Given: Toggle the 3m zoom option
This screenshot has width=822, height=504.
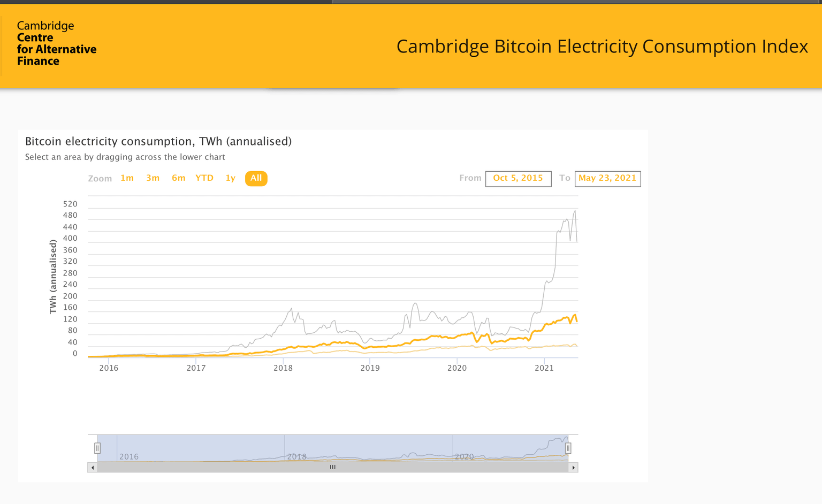Looking at the screenshot, I should (x=153, y=178).
